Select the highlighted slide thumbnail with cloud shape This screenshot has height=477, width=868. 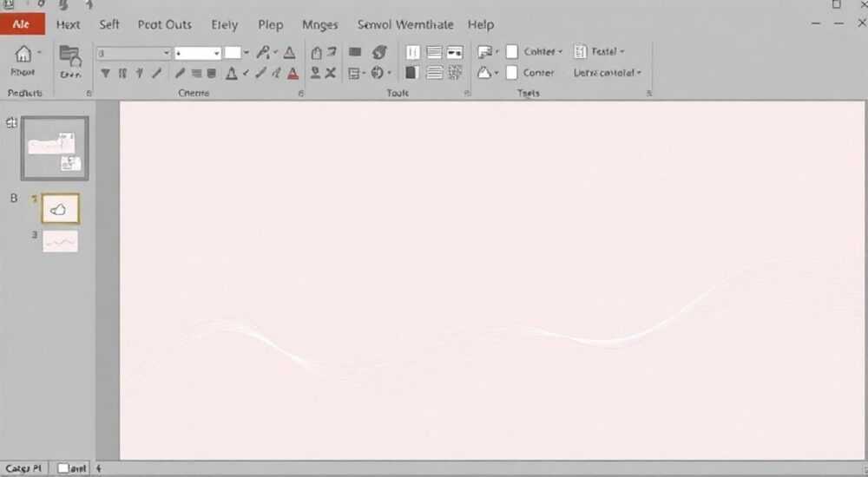coord(61,209)
